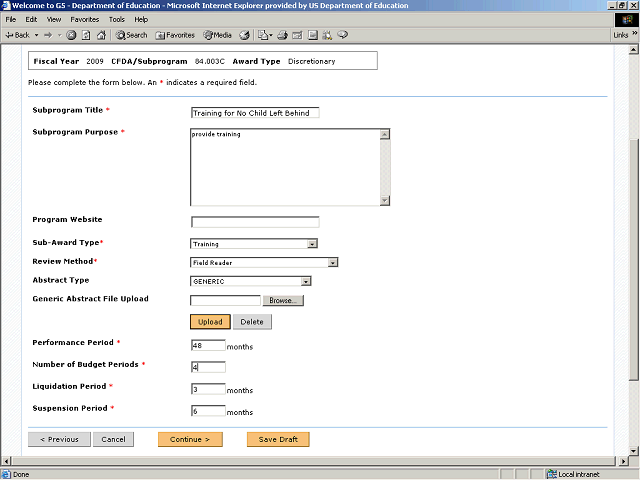Viewport: 640px width, 480px height.
Task: Click the Performance Period months field
Action: pos(208,345)
